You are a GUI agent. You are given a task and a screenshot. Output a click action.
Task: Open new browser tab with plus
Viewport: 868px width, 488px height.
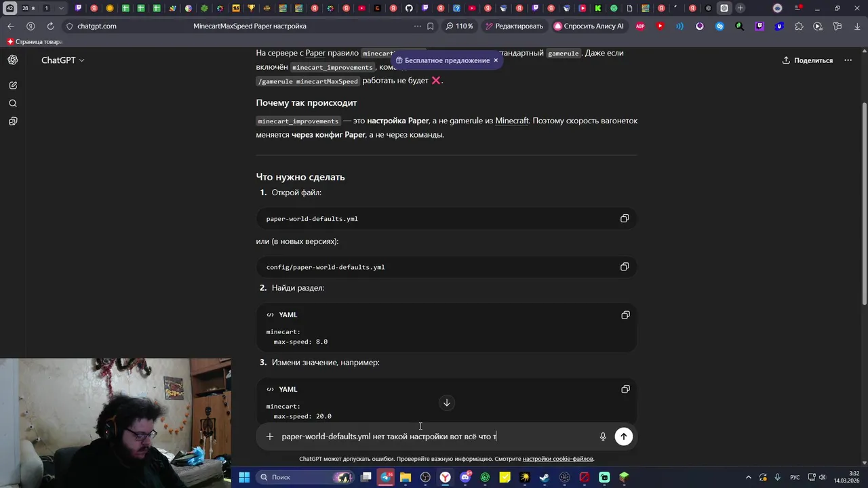740,8
